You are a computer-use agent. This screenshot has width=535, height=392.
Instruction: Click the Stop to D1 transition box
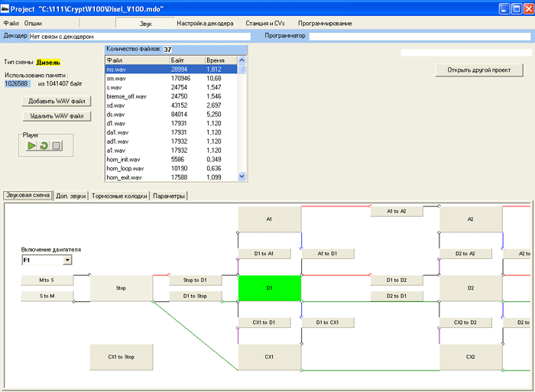tap(196, 280)
